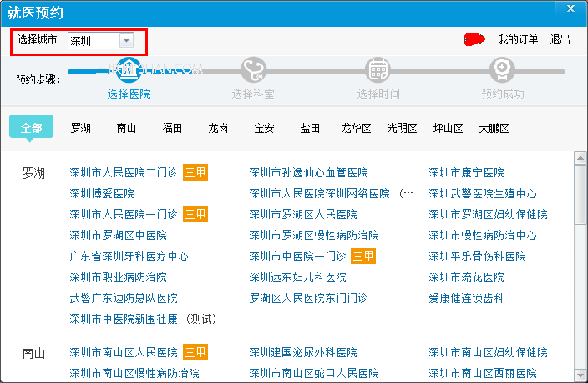Open hospital link 深圳博爱医院
588x383 pixels.
pos(102,194)
